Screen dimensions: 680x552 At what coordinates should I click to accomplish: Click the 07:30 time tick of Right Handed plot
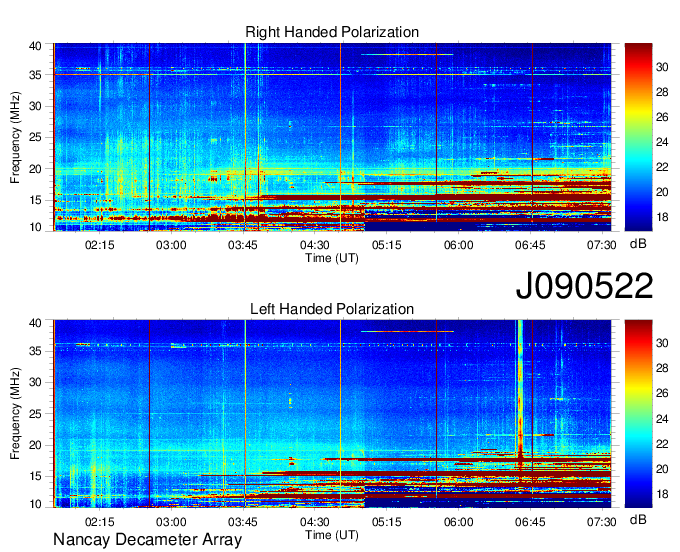point(602,245)
